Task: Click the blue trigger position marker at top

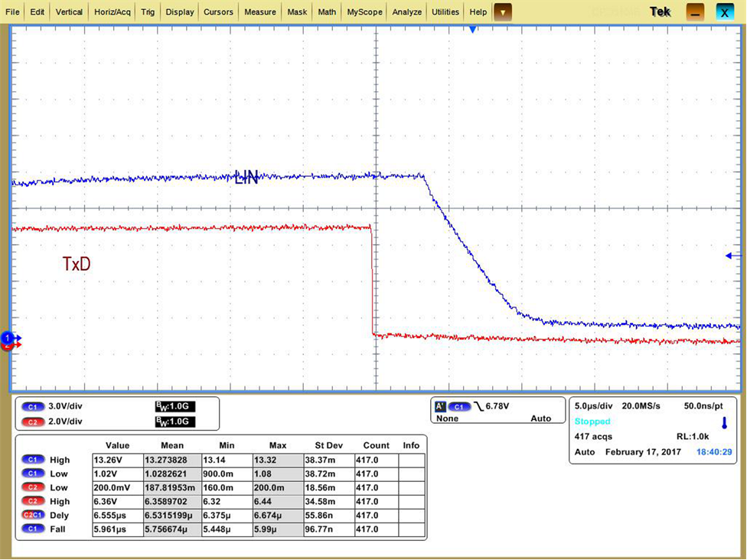Action: click(x=473, y=29)
